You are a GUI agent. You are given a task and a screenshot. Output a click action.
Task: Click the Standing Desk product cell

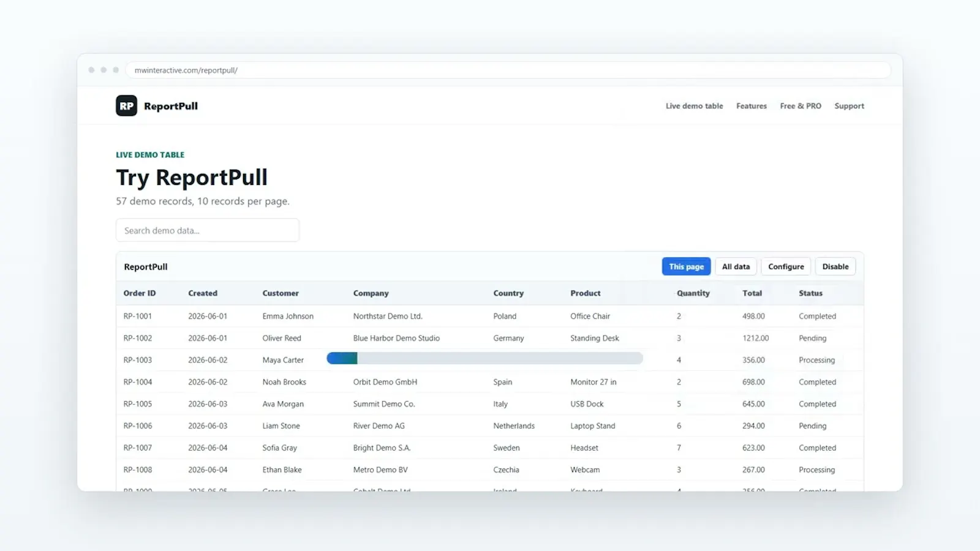[595, 338]
